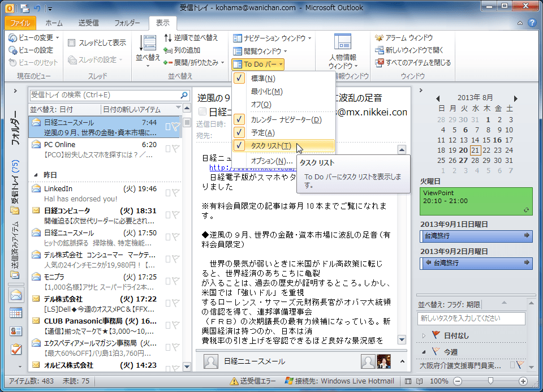Select 逆順で並べ替え reverse sort
The height and width of the screenshot is (392, 543).
[191, 37]
